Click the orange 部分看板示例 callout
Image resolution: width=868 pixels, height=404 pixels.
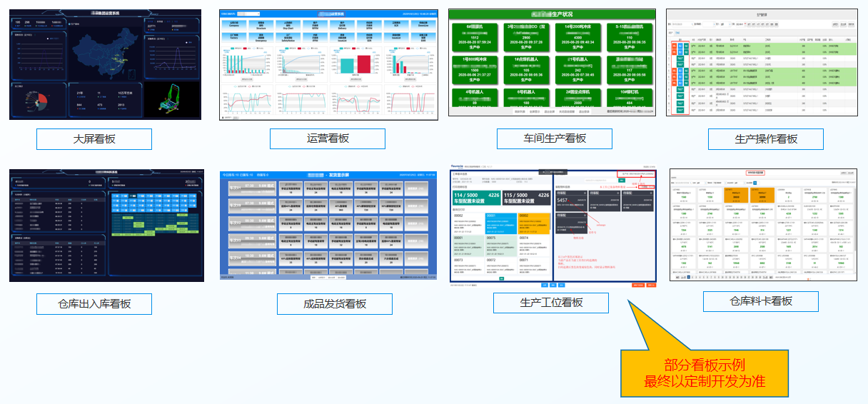click(x=704, y=373)
